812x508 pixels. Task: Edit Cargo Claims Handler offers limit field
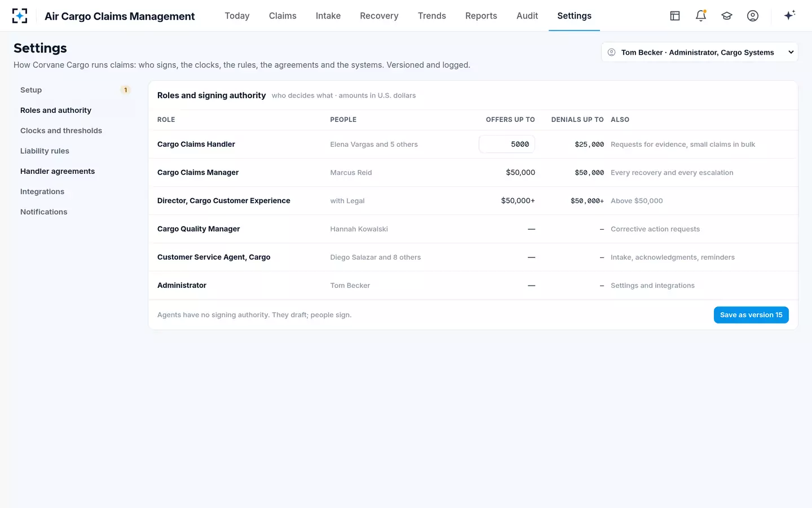coord(506,144)
